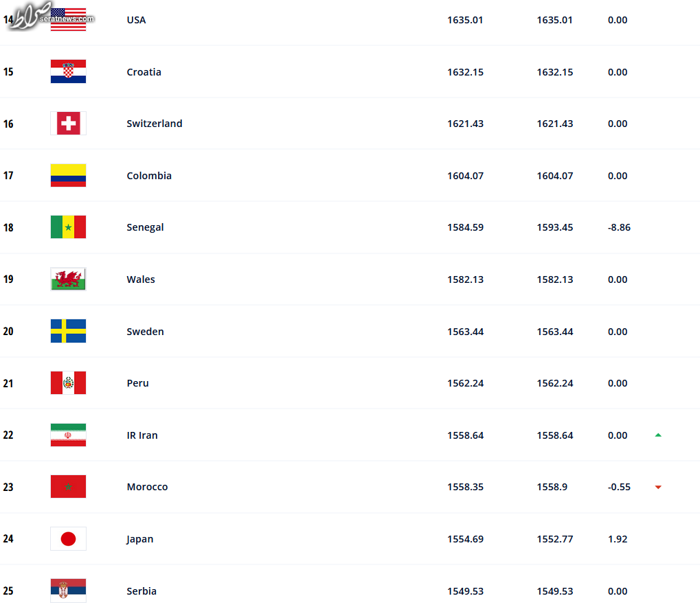Select the rank 20 Sweden row number
700x607 pixels.
pyautogui.click(x=8, y=331)
